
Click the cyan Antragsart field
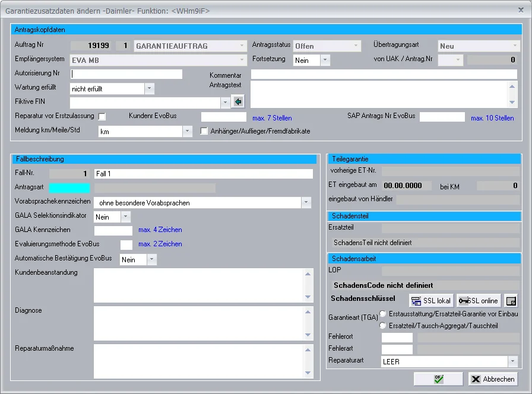point(69,188)
